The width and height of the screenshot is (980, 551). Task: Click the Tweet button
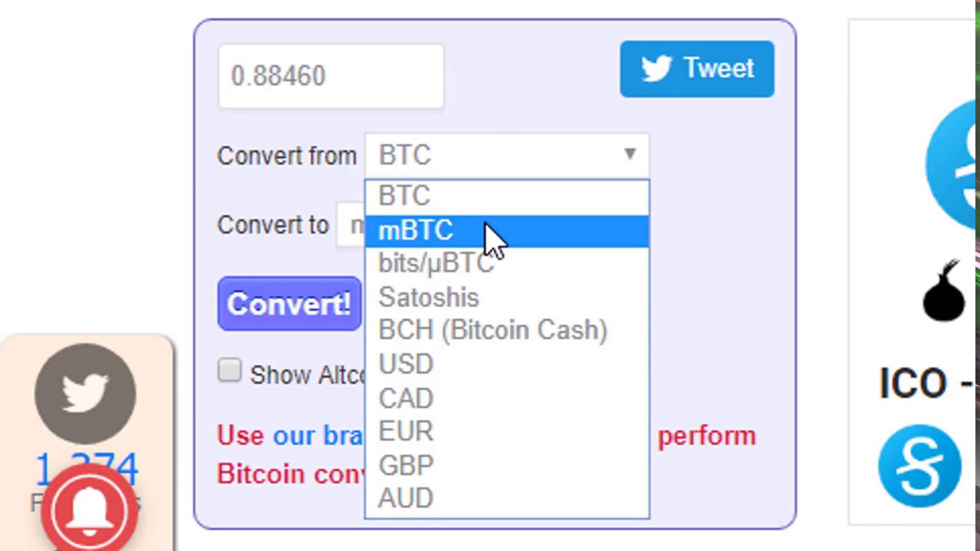pyautogui.click(x=697, y=69)
